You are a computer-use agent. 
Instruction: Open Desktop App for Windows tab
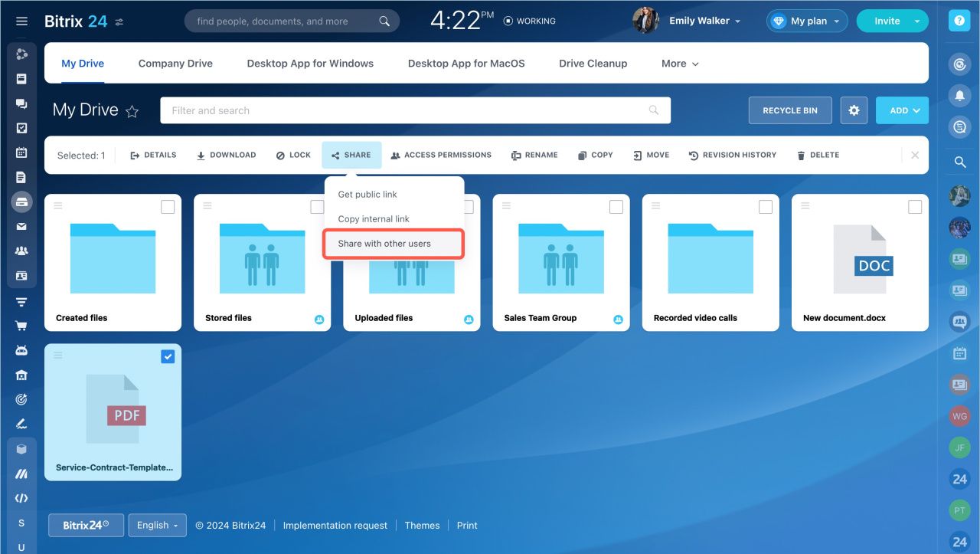click(310, 64)
